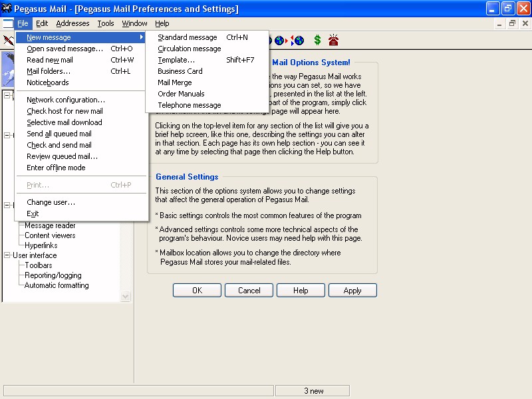Viewport: 532px width, 399px height.
Task: Click the OK button
Action: [x=197, y=291]
